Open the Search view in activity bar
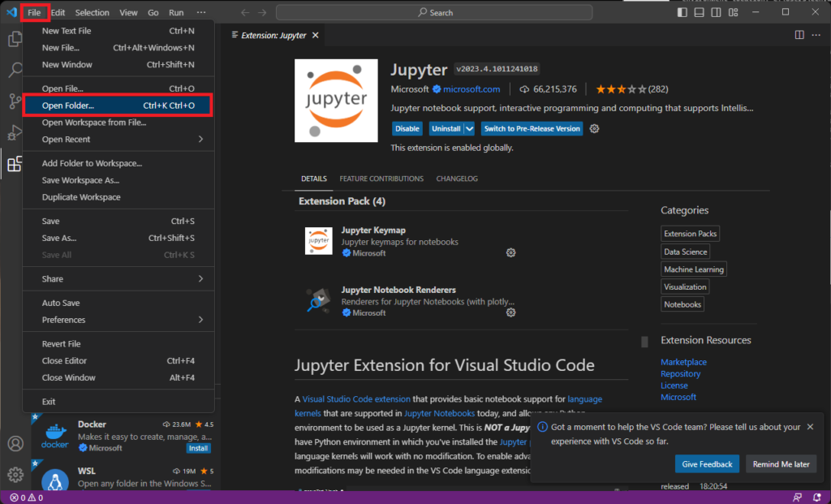The image size is (831, 504). pyautogui.click(x=15, y=70)
